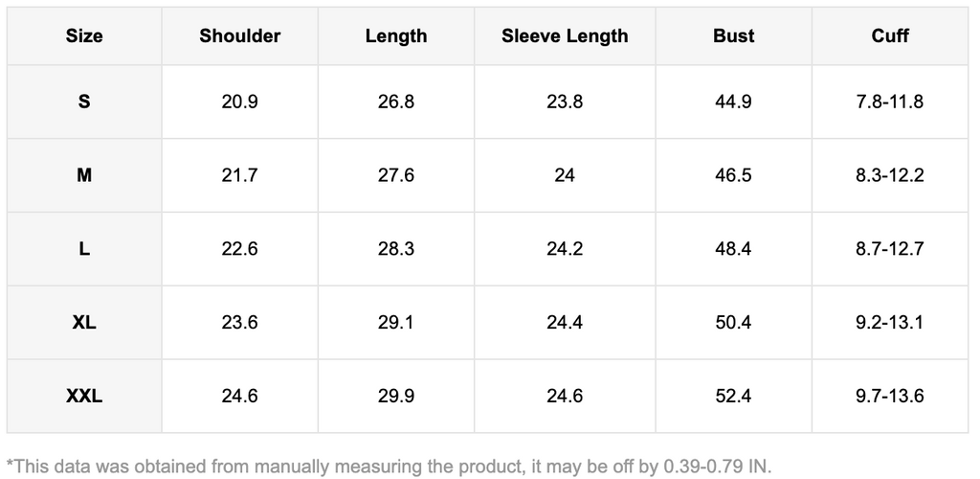Click the Shoulder column header
This screenshot has height=479, width=980.
tap(239, 36)
